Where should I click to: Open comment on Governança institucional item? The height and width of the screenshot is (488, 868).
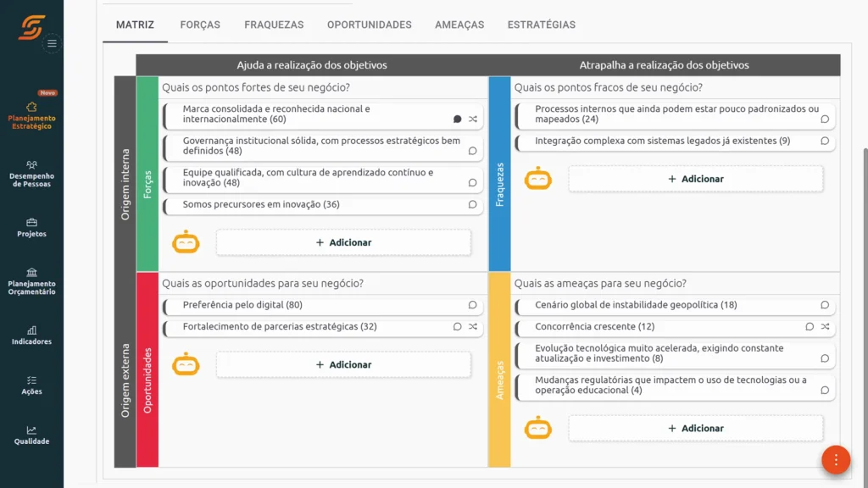[472, 151]
